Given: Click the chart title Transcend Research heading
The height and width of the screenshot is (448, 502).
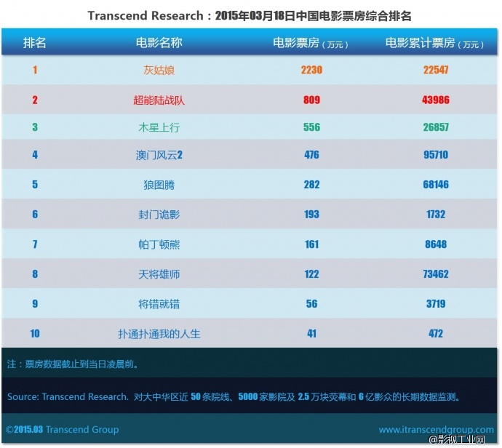Looking at the screenshot, I should click(250, 16).
